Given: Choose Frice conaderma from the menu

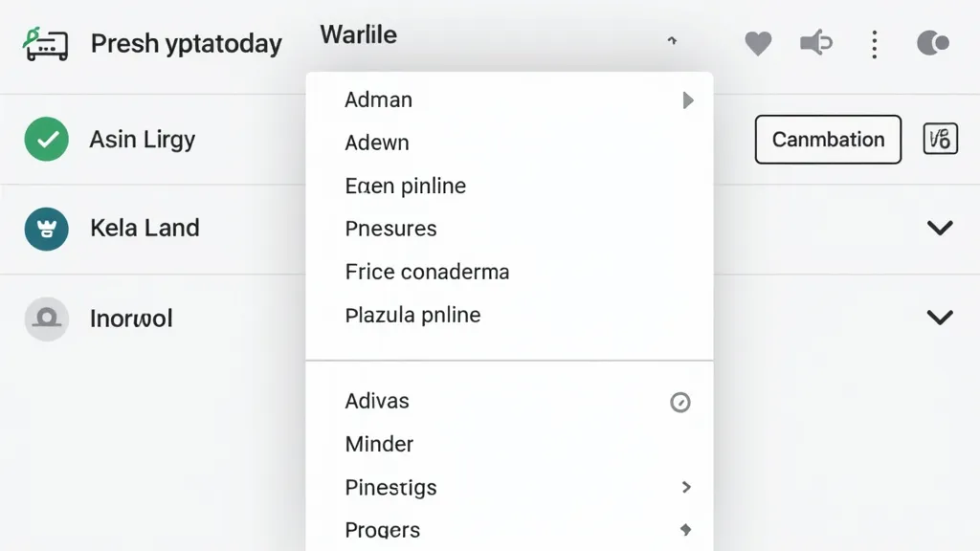Looking at the screenshot, I should point(427,272).
